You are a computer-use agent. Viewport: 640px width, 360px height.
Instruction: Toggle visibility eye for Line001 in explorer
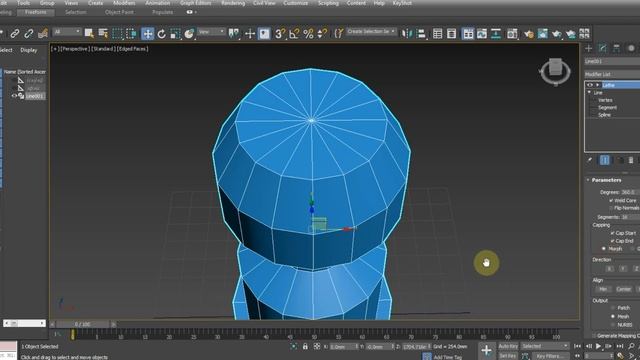click(x=14, y=96)
